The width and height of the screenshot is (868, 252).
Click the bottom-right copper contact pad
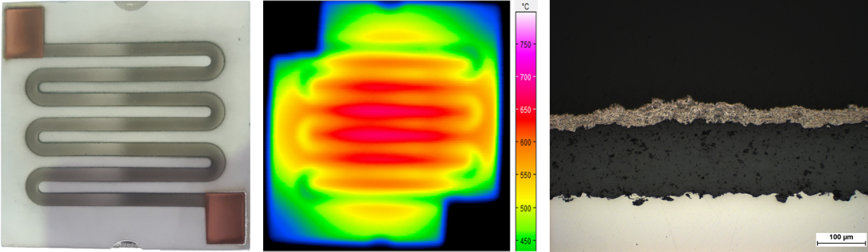225,217
